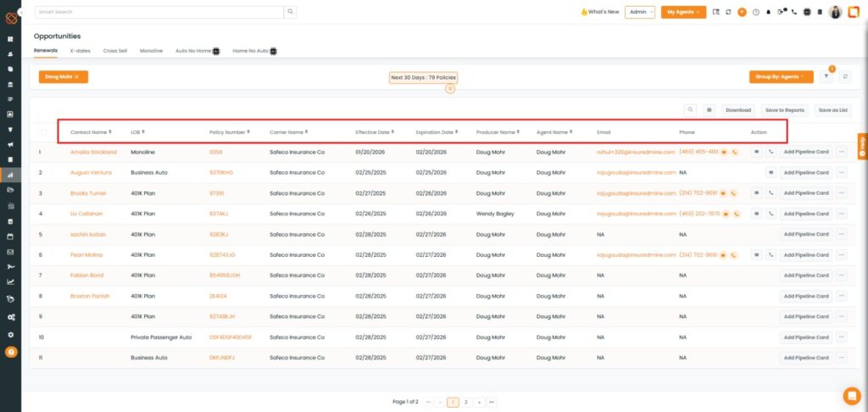Click the Download button
Viewport: 868px width, 412px height.
point(738,109)
